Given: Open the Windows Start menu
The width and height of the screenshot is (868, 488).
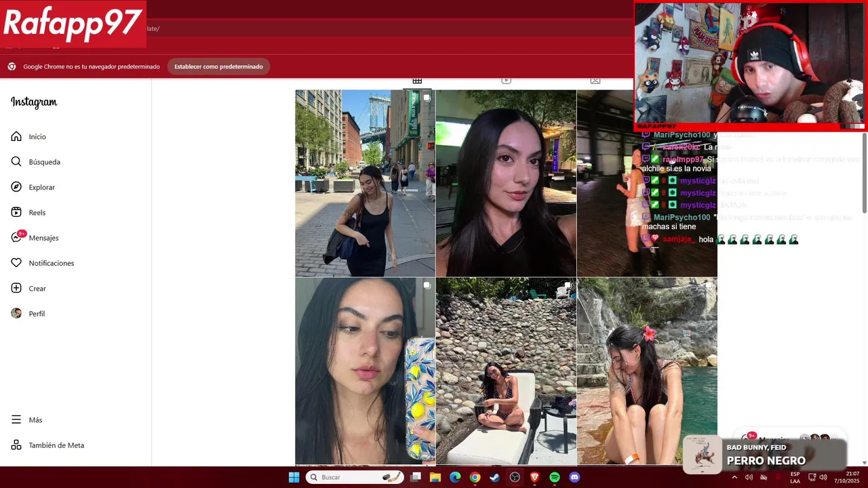Looking at the screenshot, I should 294,477.
